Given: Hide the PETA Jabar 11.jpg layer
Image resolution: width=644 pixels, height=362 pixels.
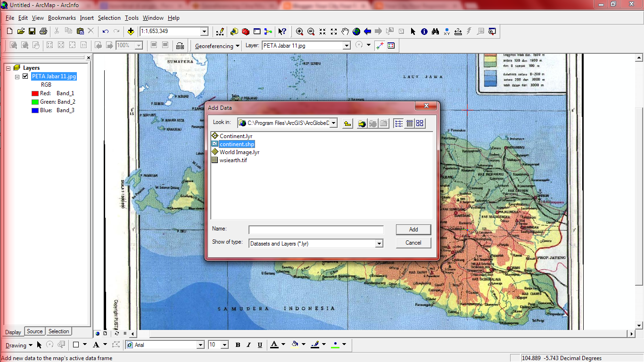Looking at the screenshot, I should [25, 76].
